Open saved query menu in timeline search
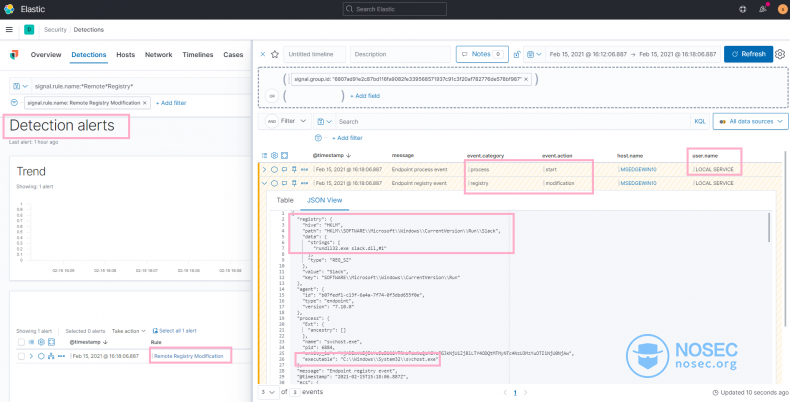The image size is (790, 402). 324,121
